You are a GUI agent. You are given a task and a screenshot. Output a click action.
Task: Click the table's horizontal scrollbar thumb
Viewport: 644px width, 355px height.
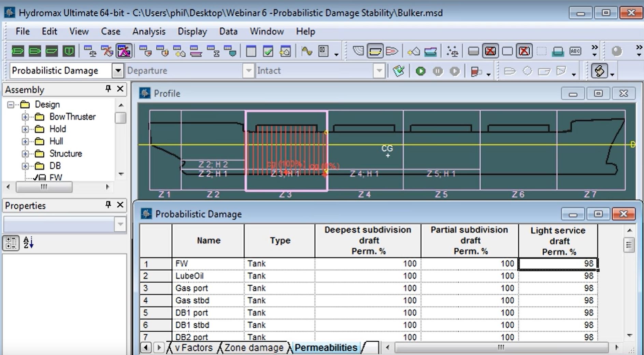click(x=500, y=347)
